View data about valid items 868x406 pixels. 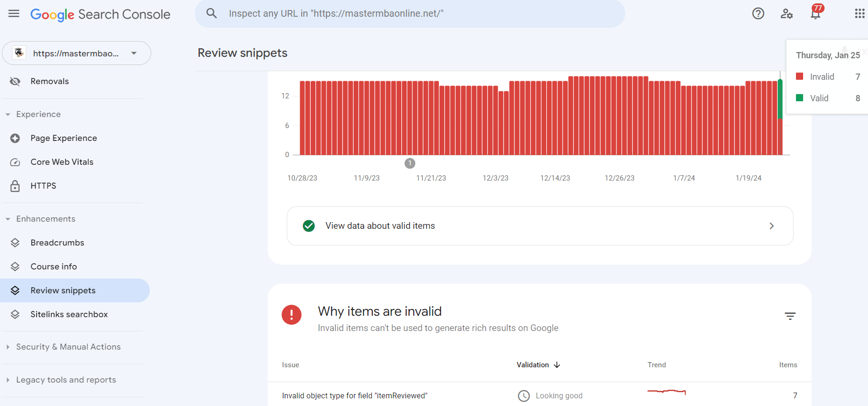pos(540,226)
